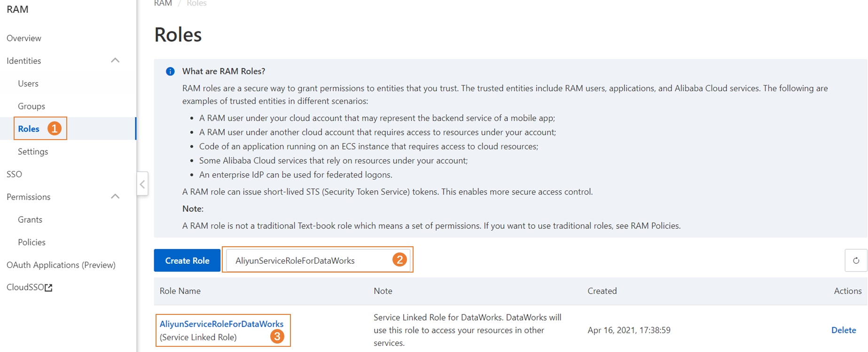868x352 pixels.
Task: Open the Groups page
Action: [x=31, y=106]
